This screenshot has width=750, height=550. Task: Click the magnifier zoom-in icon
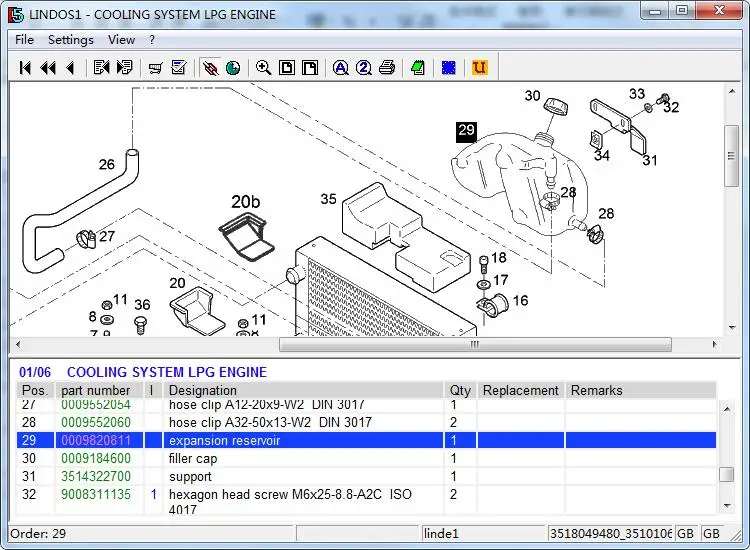[264, 68]
